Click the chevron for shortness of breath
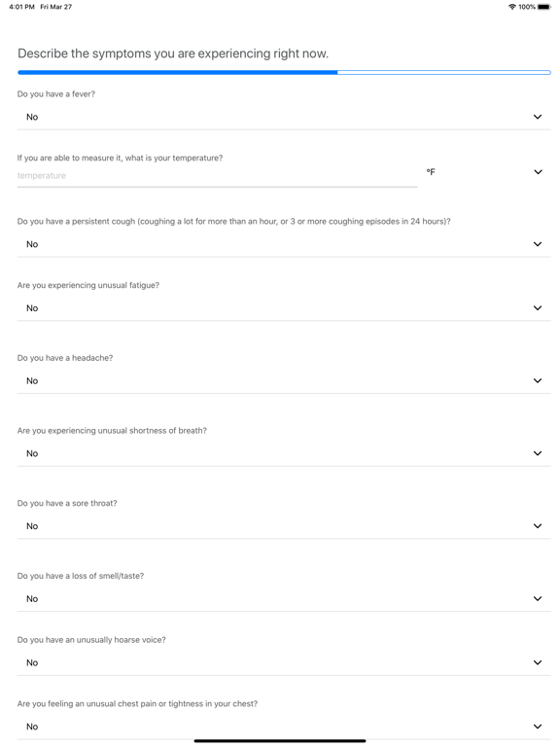560x747 pixels. [x=538, y=453]
